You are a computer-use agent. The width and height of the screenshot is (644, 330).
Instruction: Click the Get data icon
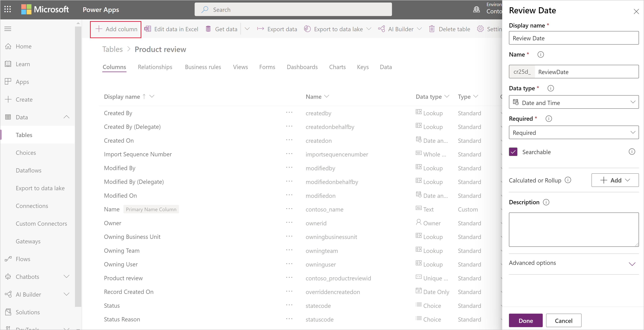tap(209, 29)
